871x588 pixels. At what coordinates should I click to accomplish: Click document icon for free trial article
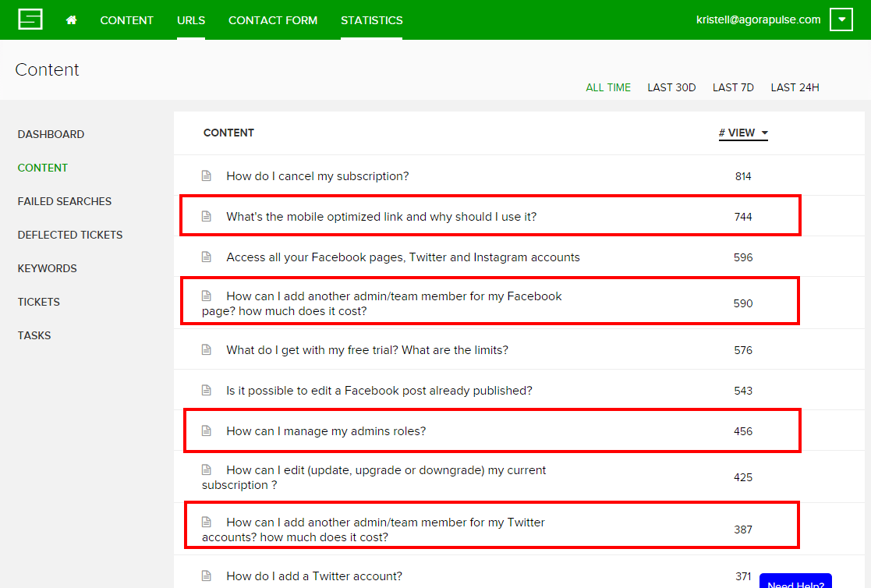207,349
